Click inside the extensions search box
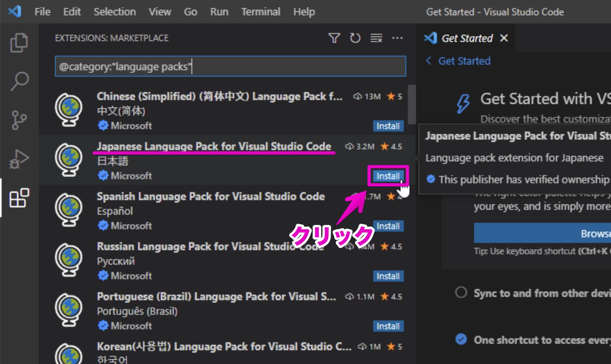The width and height of the screenshot is (611, 364). tap(230, 66)
